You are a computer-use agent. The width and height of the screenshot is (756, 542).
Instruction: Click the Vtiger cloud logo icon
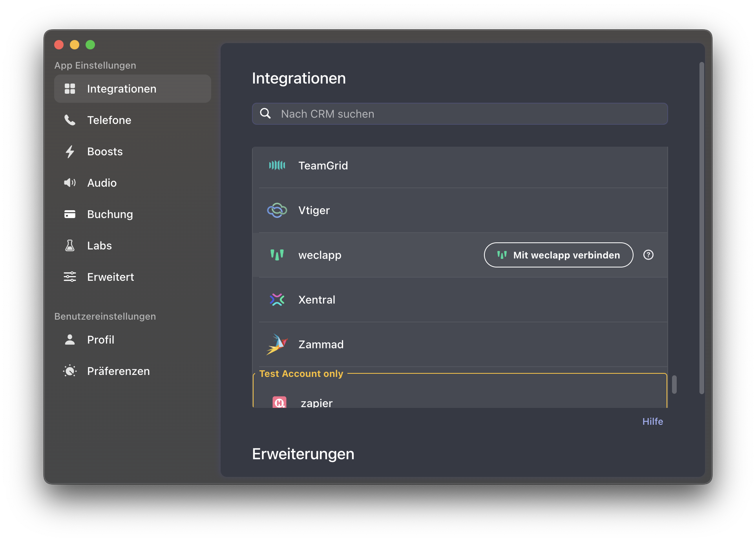[x=277, y=210]
